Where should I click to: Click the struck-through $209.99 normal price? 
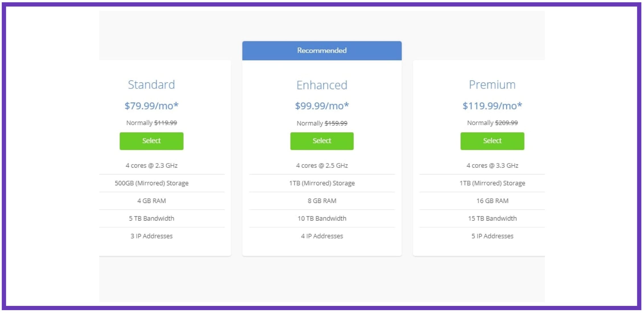tap(506, 123)
